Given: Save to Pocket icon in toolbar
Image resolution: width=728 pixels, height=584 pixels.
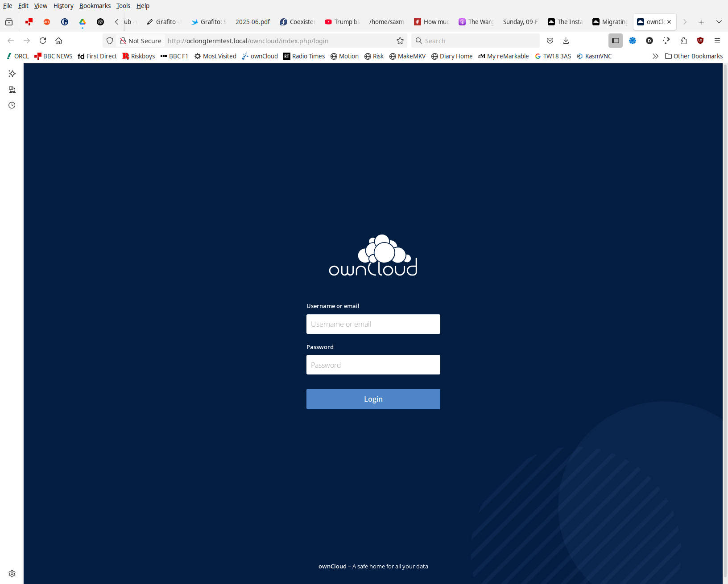Looking at the screenshot, I should tap(550, 41).
